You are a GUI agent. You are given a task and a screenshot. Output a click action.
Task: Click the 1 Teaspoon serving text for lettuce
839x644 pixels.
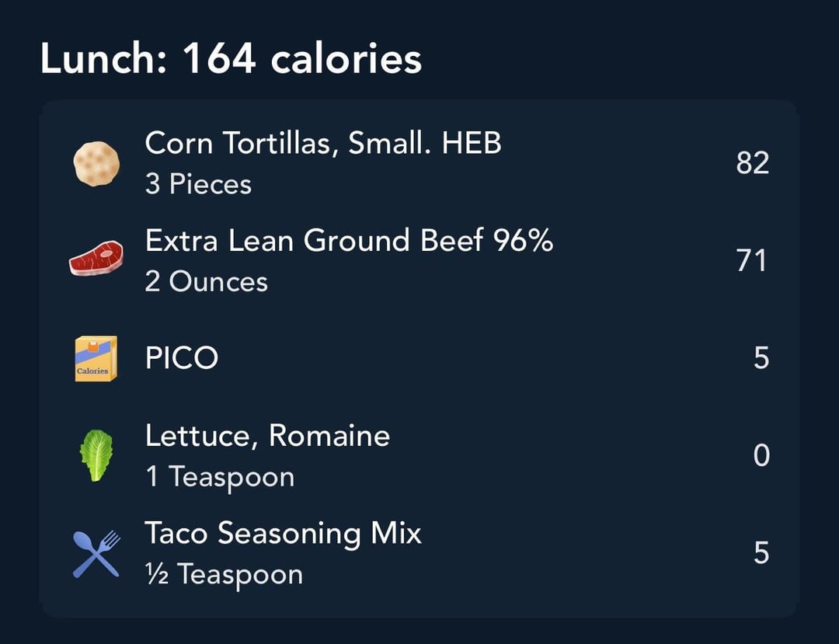[220, 477]
